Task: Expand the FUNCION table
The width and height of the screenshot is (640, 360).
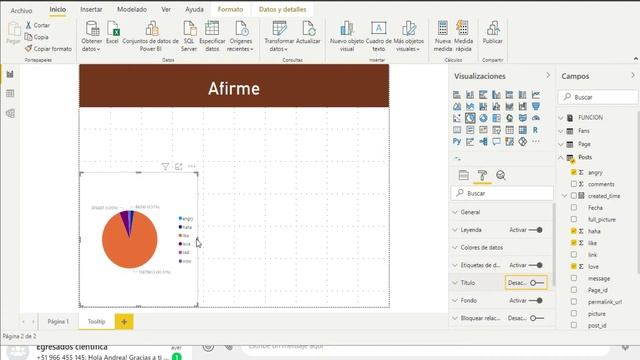Action: click(561, 118)
